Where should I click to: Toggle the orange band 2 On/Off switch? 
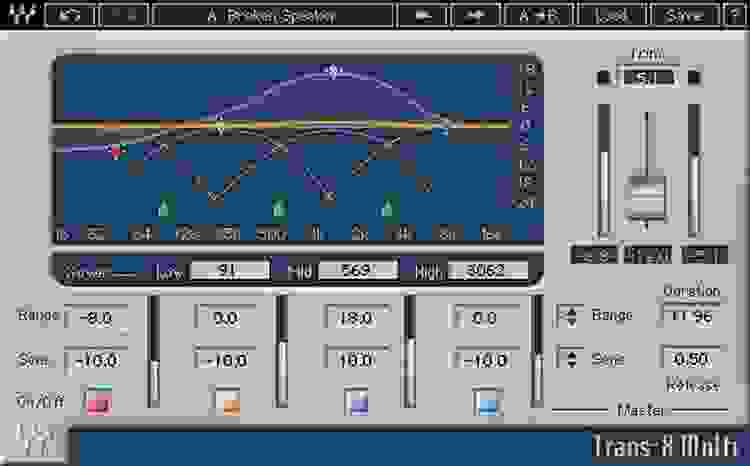(x=226, y=401)
